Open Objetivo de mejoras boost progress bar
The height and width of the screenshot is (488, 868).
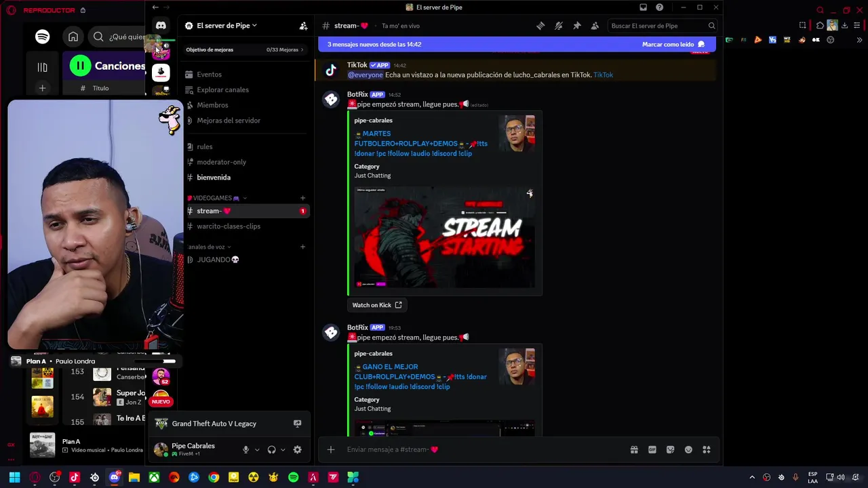[245, 49]
